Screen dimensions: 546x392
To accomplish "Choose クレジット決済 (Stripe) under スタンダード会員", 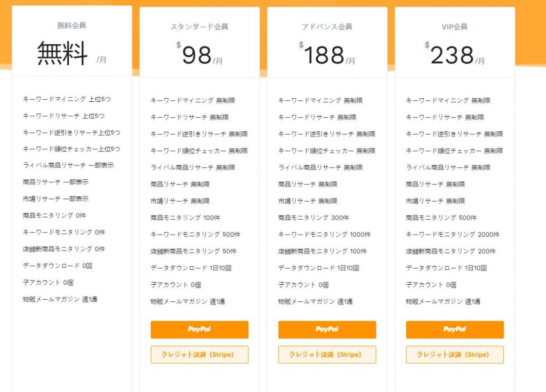I will (x=199, y=355).
